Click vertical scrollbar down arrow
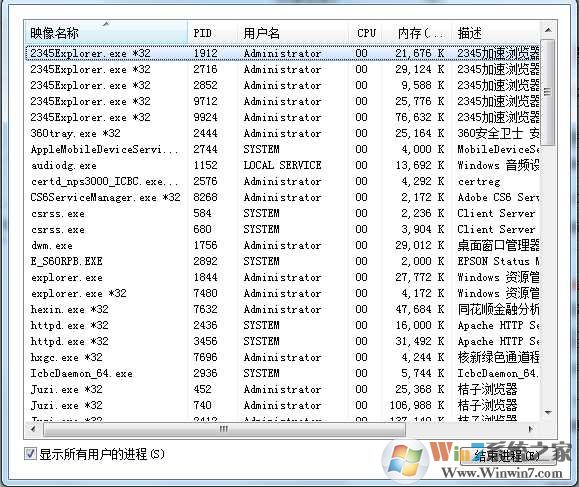The image size is (579, 487). (548, 412)
